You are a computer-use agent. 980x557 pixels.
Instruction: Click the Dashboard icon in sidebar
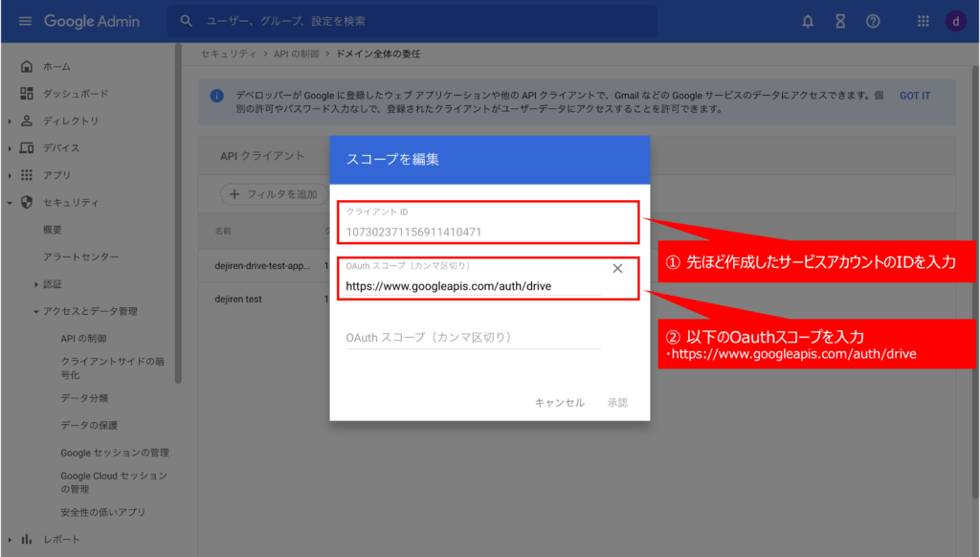(26, 94)
